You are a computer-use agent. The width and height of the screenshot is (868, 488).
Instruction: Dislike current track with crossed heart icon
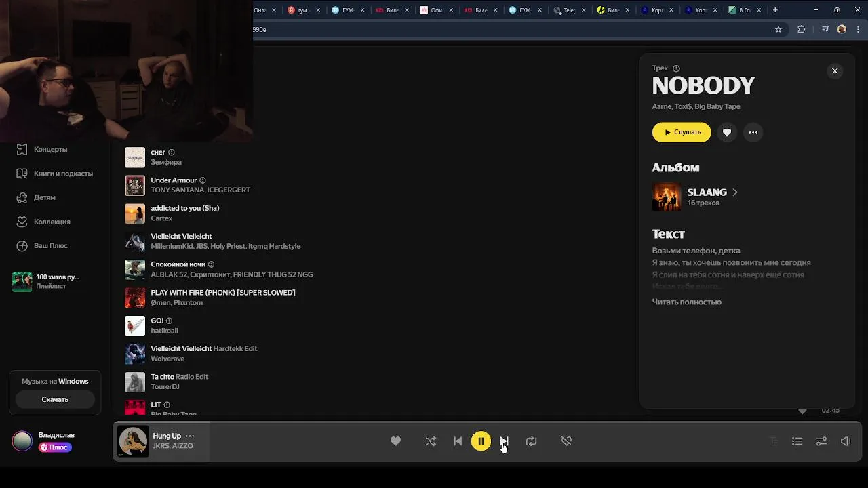point(566,441)
